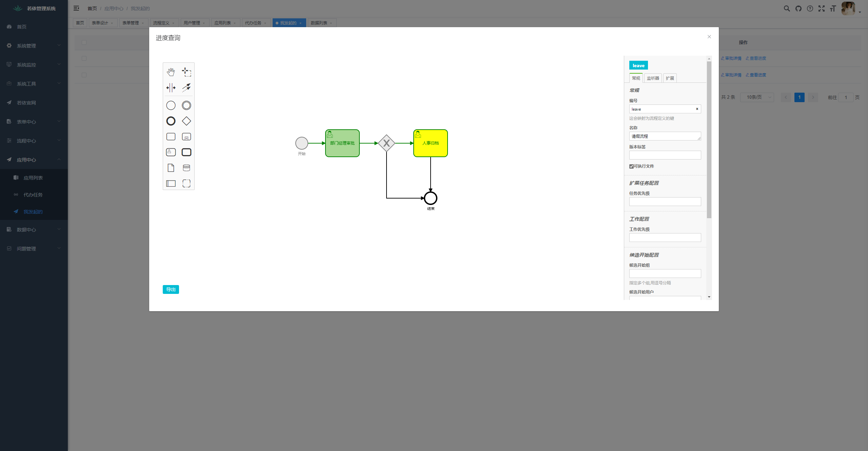This screenshot has height=451, width=868.
Task: Open the font size setting icon
Action: tap(833, 8)
